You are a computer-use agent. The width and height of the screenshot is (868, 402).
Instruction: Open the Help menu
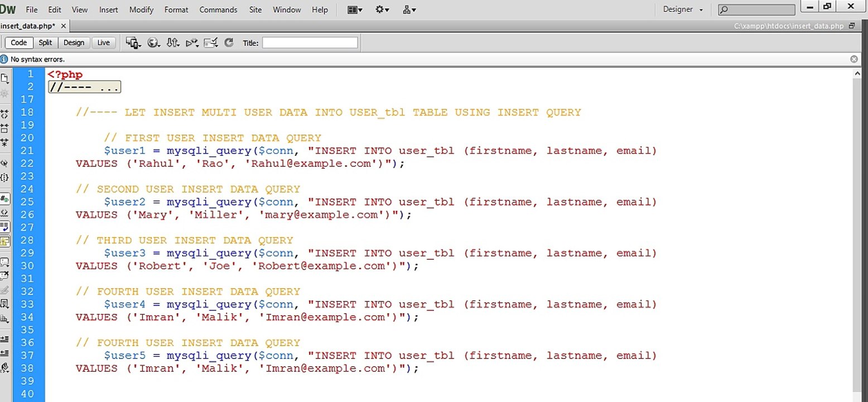(x=320, y=9)
